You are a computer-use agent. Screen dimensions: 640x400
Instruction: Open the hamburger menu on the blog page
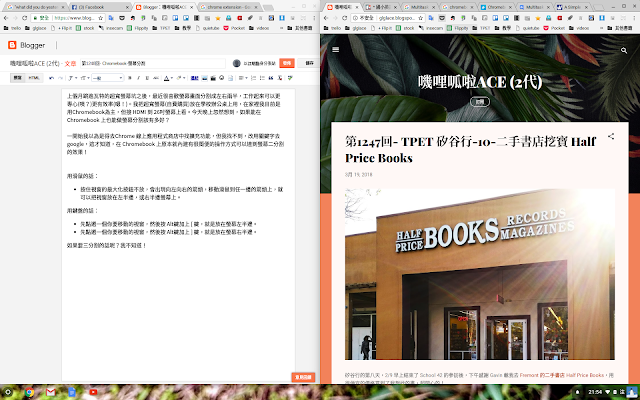click(336, 49)
